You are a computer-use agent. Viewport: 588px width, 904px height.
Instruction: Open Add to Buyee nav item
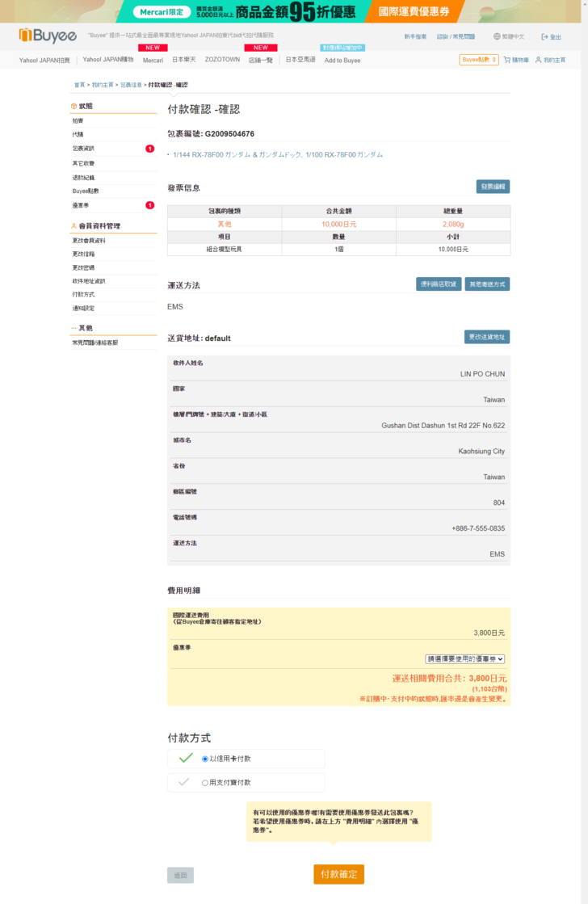342,61
